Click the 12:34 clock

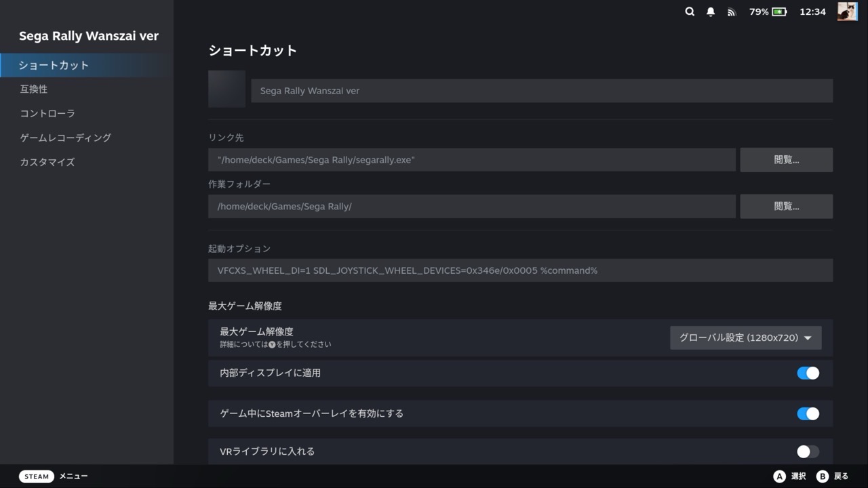[812, 12]
